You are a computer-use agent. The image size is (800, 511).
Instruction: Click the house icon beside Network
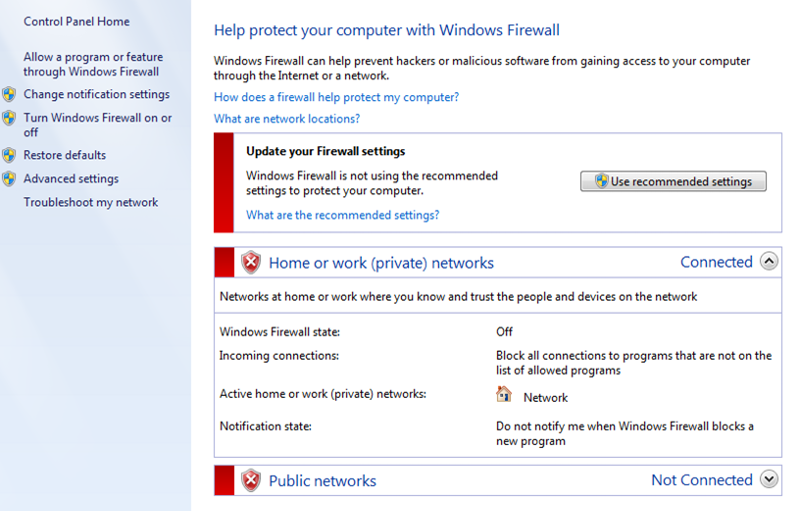point(504,394)
